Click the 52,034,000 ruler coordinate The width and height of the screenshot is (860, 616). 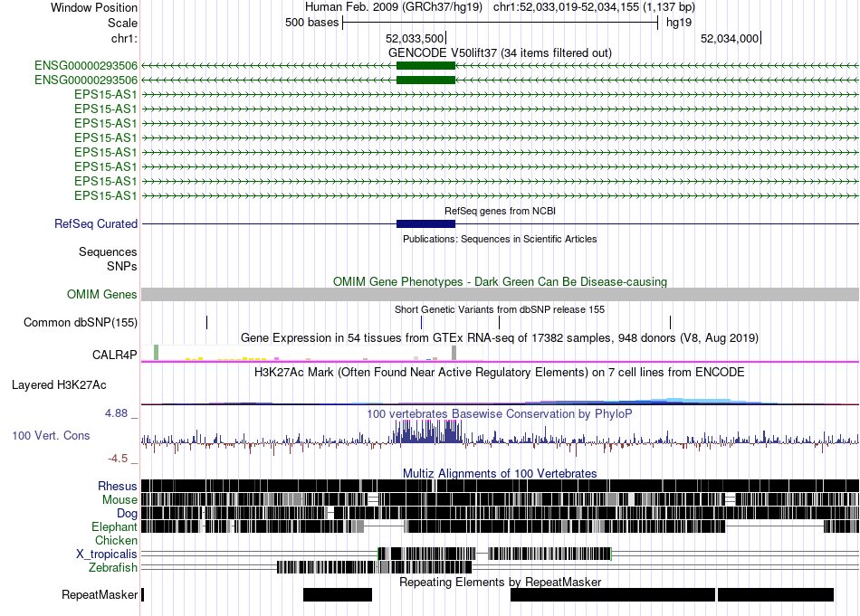click(x=730, y=38)
